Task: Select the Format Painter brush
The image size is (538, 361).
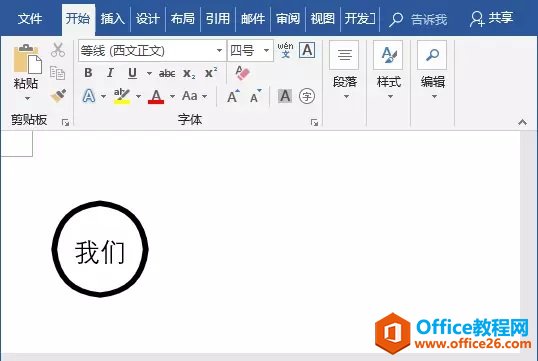Action: (58, 96)
